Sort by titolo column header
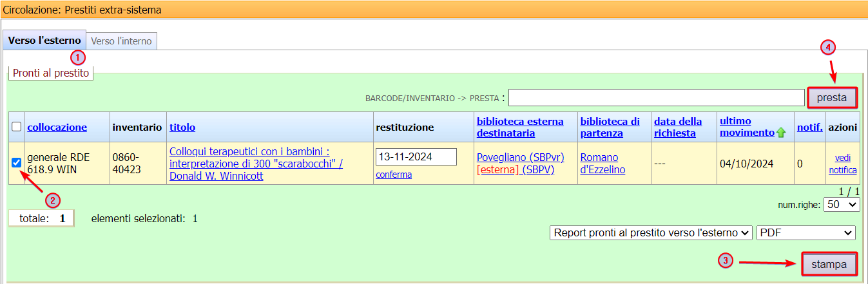Screen dimensions: 868x284 click(182, 128)
